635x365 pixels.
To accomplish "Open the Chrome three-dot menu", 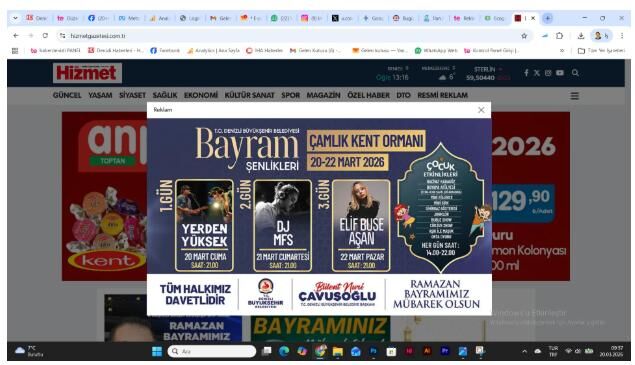I will [622, 36].
